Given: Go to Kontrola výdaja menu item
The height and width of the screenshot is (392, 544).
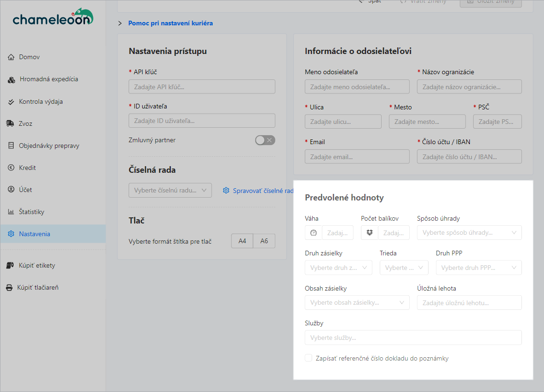Looking at the screenshot, I should (x=41, y=102).
